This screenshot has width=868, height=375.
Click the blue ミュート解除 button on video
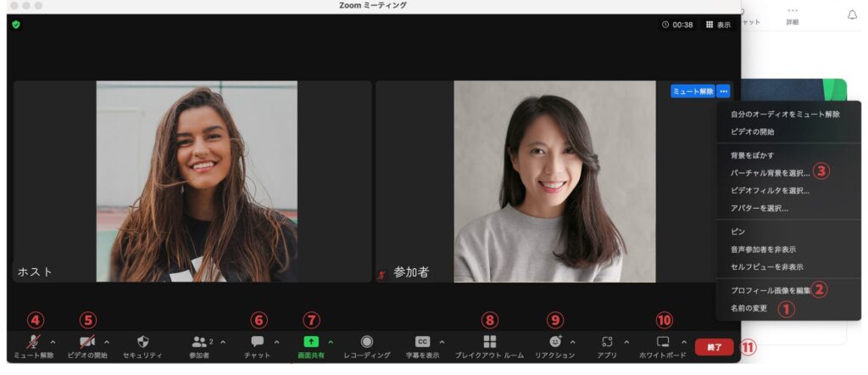pos(692,91)
